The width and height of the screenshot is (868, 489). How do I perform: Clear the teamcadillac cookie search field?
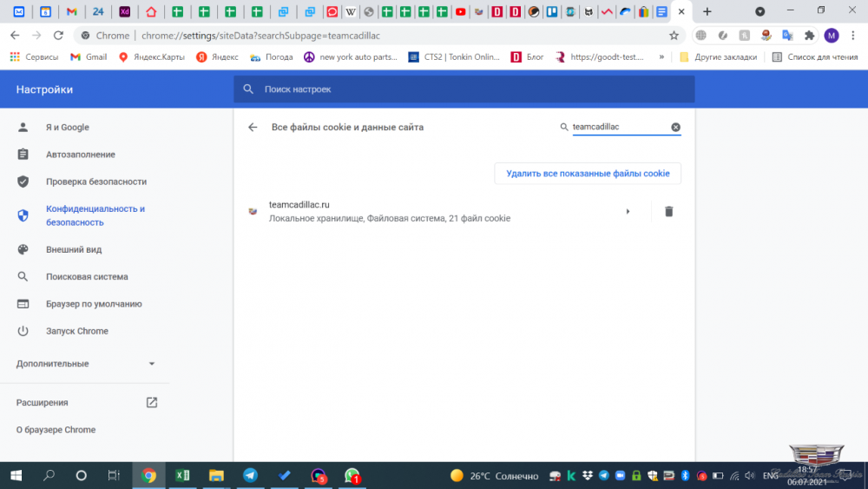[x=675, y=127]
